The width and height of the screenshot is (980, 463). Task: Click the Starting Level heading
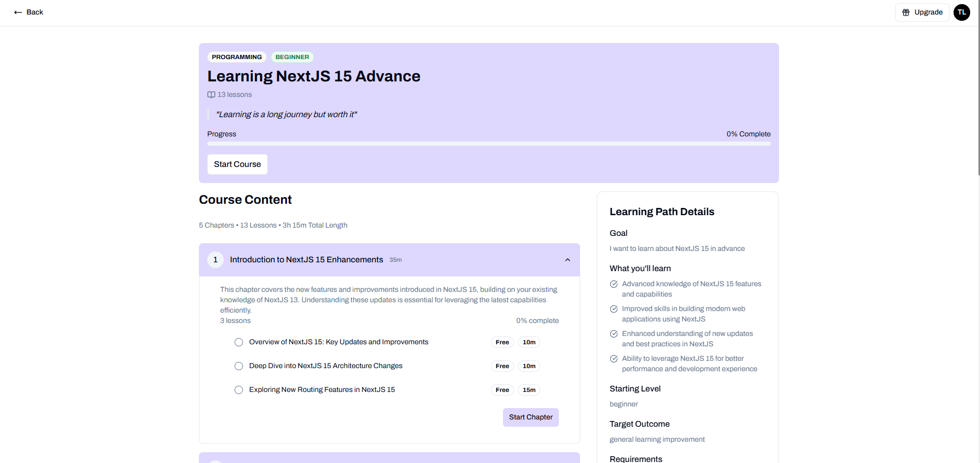[x=635, y=389]
